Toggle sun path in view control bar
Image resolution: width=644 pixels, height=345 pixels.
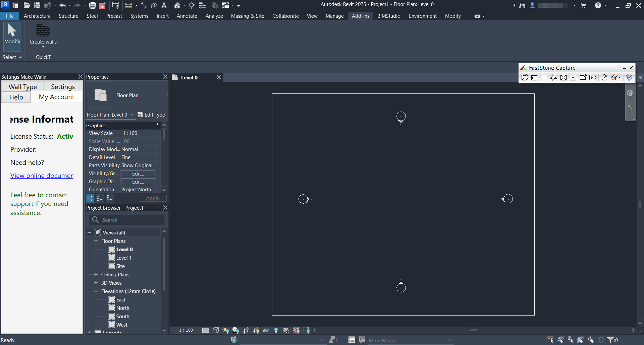[x=226, y=330]
